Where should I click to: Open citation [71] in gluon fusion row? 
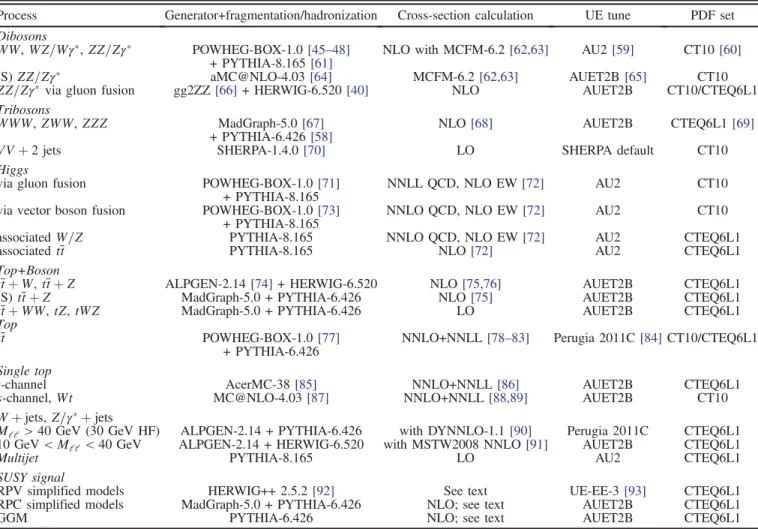pos(329,183)
